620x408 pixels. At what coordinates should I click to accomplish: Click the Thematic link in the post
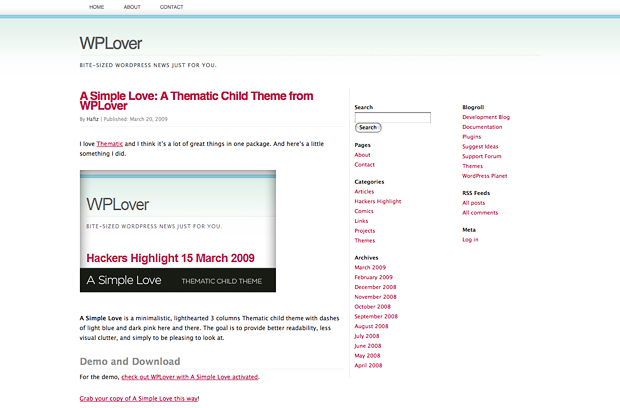click(x=110, y=144)
